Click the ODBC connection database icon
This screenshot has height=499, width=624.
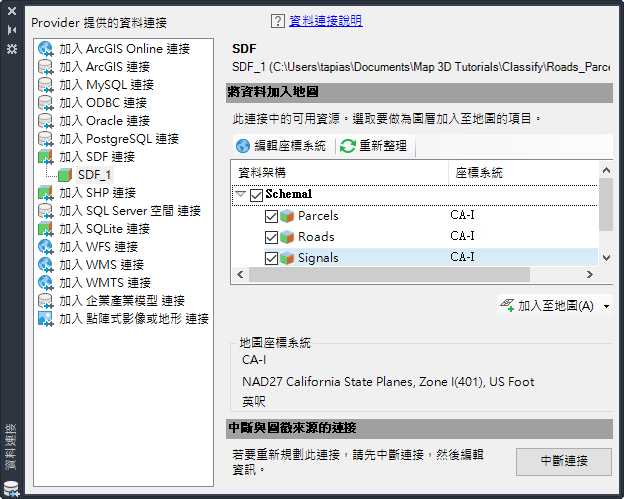45,103
